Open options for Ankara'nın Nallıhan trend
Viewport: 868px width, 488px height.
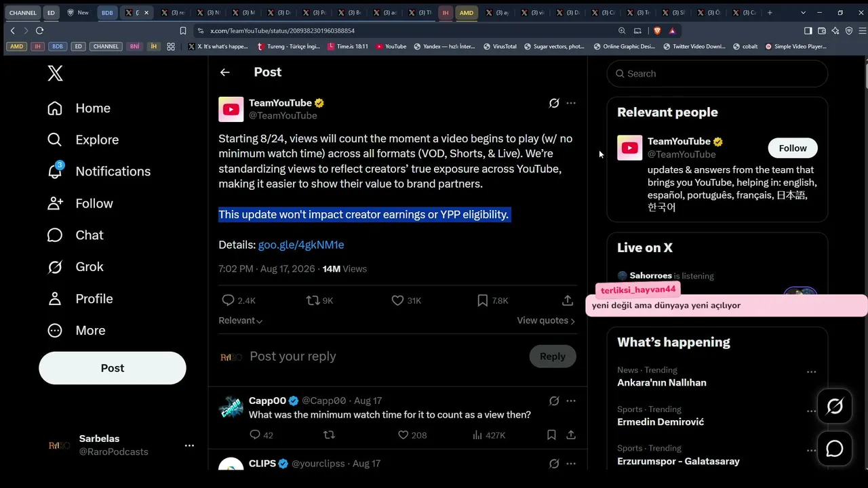tap(811, 372)
